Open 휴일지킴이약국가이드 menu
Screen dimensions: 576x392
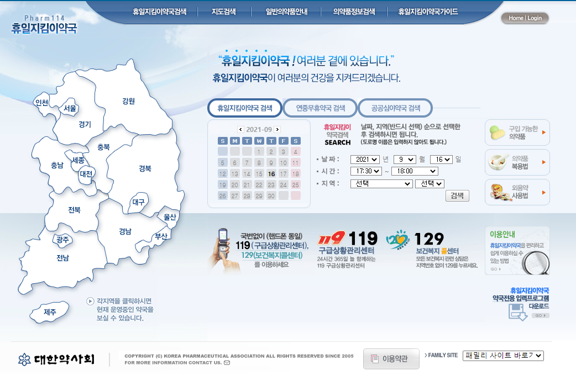pyautogui.click(x=428, y=12)
